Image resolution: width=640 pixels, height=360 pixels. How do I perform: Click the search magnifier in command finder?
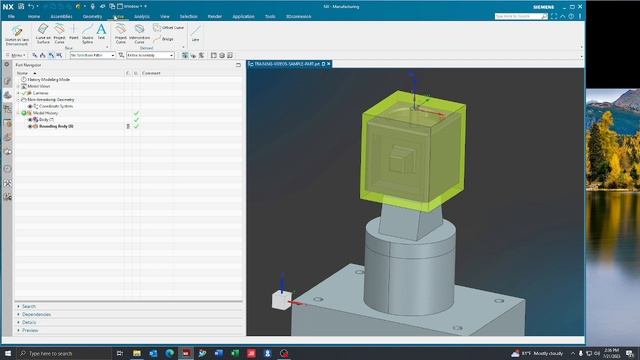coord(544,16)
